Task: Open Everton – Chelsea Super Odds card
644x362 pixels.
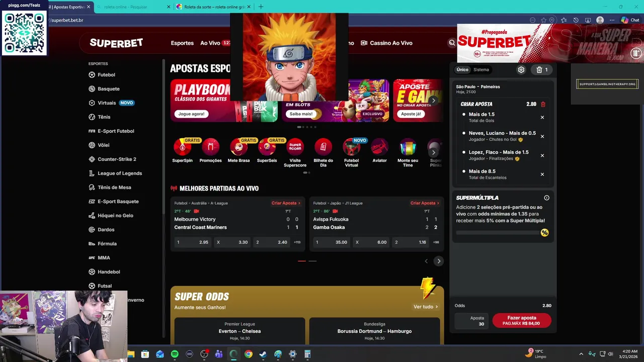Action: tap(239, 331)
